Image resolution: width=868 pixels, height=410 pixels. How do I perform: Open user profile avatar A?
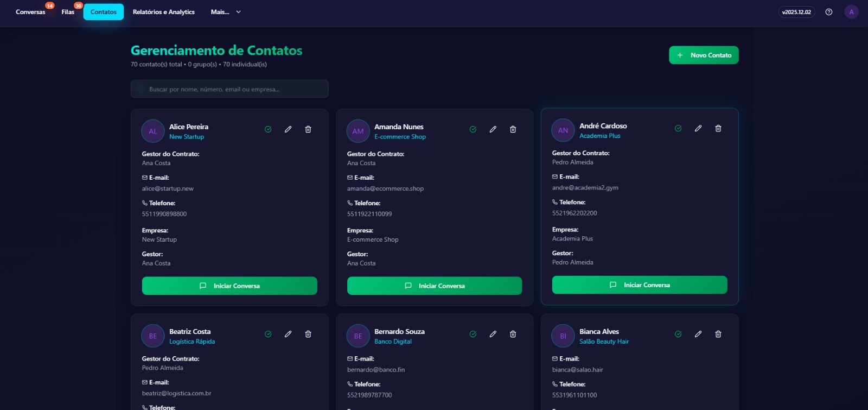(851, 12)
